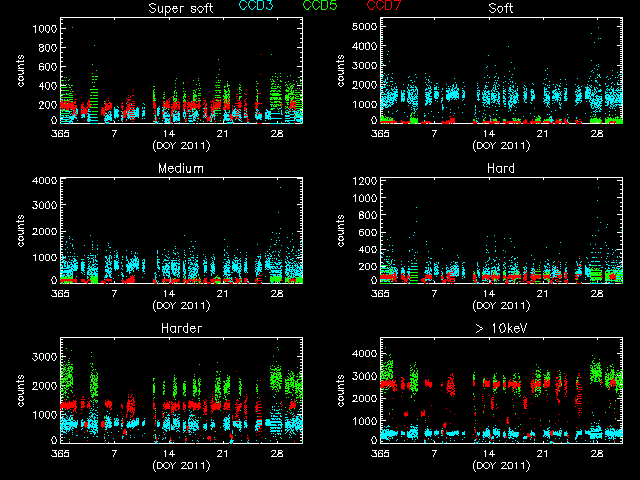Click the (DOY 2011) label under Harder plot
Viewport: 640px width, 480px height.
point(181,465)
